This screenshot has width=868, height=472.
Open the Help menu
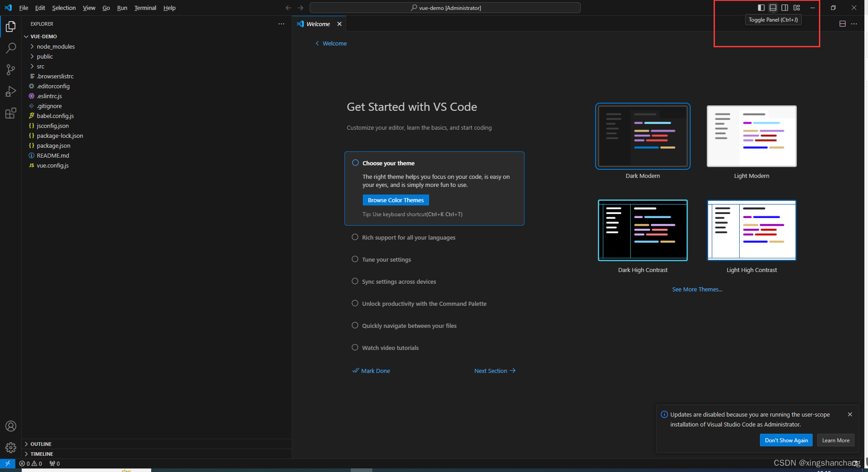tap(169, 8)
